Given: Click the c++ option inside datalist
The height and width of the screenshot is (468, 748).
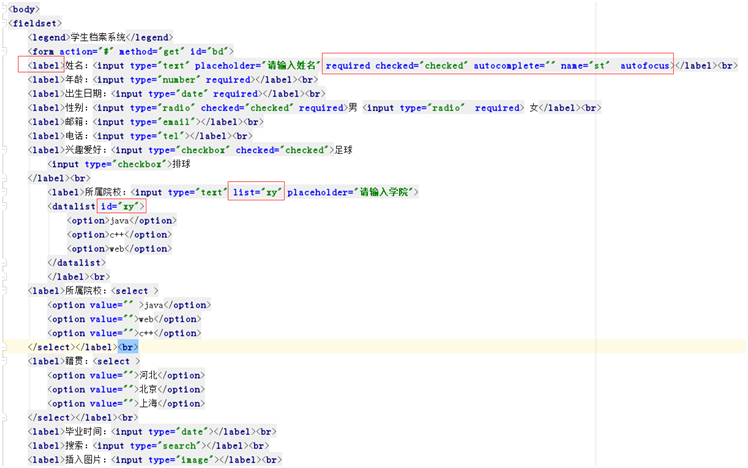Looking at the screenshot, I should [x=117, y=234].
